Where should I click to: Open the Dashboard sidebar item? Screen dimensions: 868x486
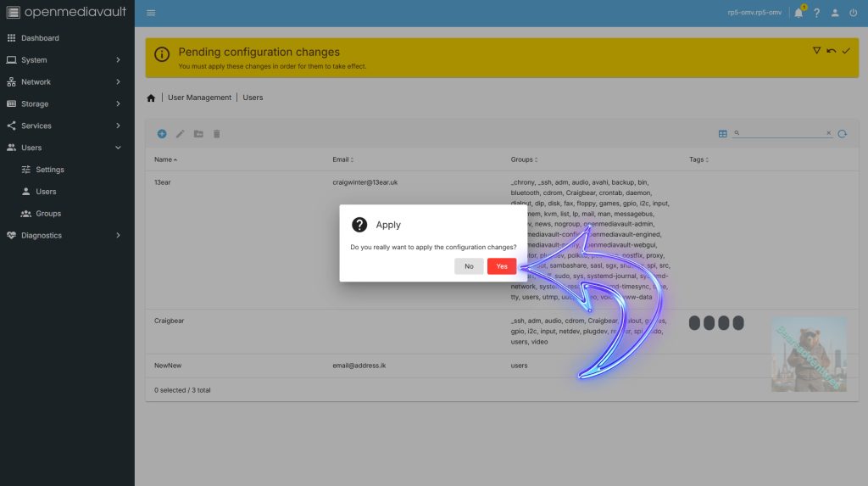[x=40, y=38]
